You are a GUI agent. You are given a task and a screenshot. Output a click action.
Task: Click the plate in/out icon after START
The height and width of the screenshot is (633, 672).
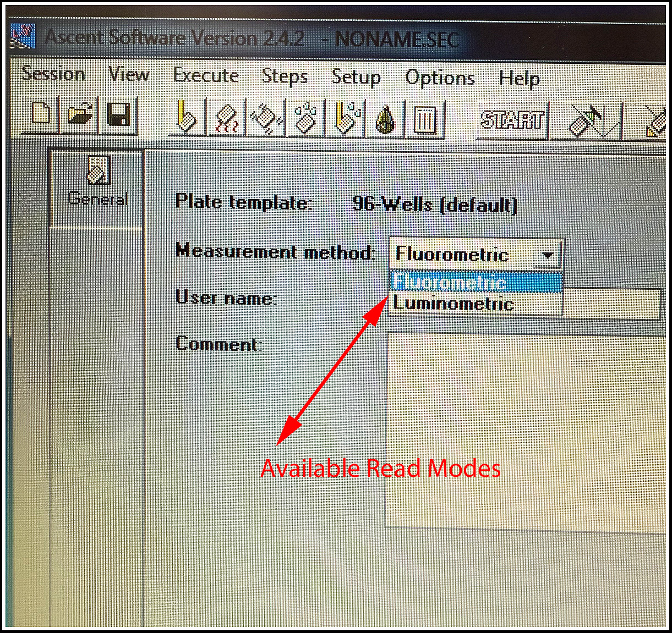point(592,120)
